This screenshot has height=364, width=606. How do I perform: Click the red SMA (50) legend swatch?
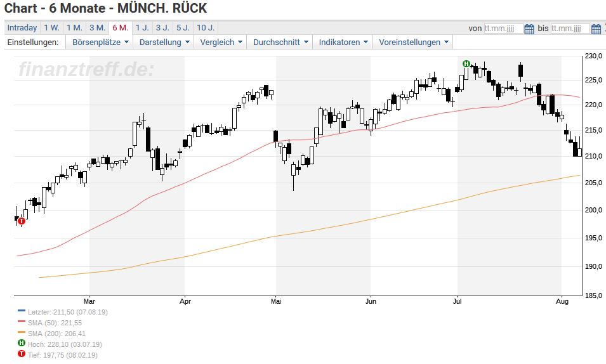click(21, 322)
